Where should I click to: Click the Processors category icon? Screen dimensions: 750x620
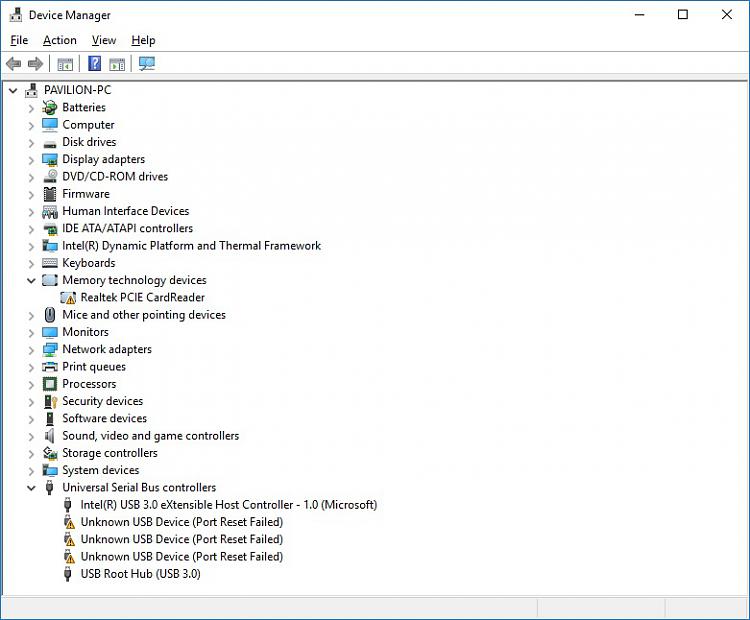pyautogui.click(x=50, y=384)
